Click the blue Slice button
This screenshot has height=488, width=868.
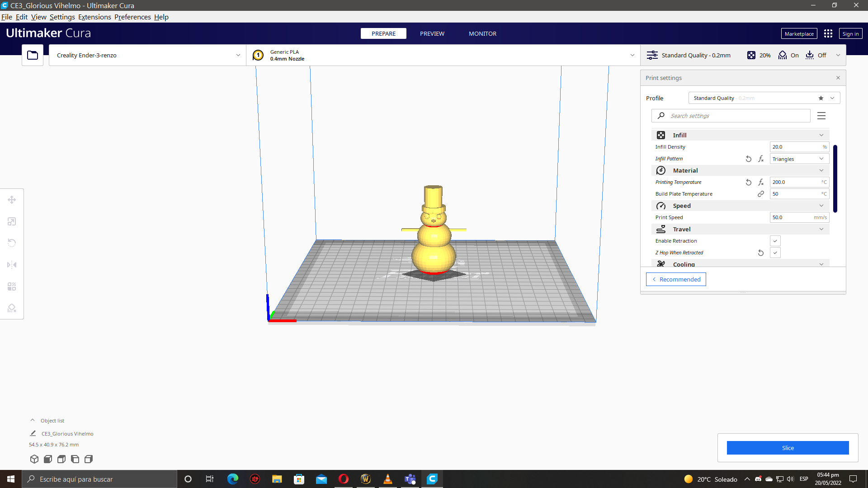tap(788, 448)
